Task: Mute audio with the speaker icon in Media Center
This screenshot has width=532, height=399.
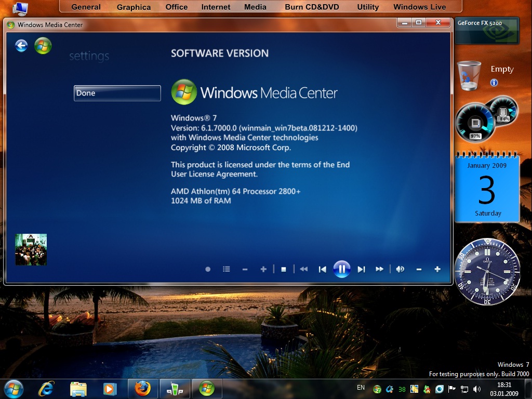Action: [x=400, y=270]
